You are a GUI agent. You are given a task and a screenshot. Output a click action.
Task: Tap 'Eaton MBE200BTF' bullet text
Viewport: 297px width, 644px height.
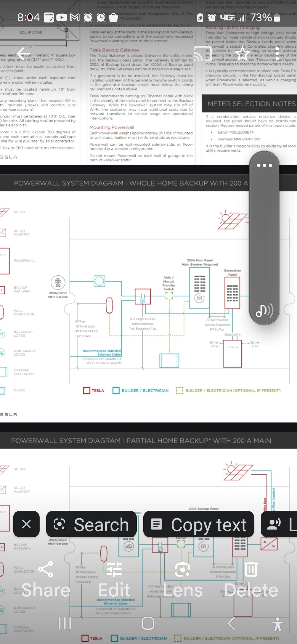(x=236, y=132)
